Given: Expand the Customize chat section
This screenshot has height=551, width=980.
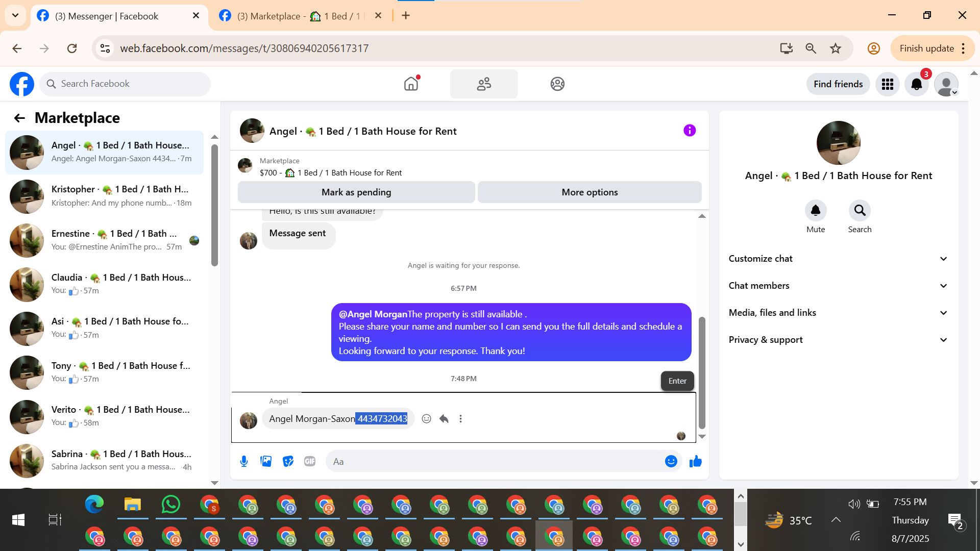Looking at the screenshot, I should coord(838,259).
